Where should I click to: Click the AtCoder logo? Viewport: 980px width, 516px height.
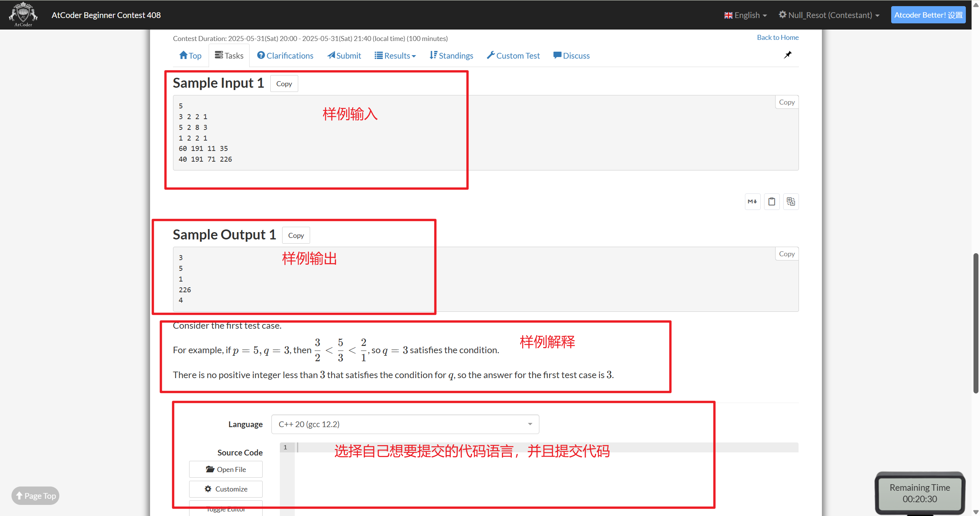pyautogui.click(x=23, y=14)
